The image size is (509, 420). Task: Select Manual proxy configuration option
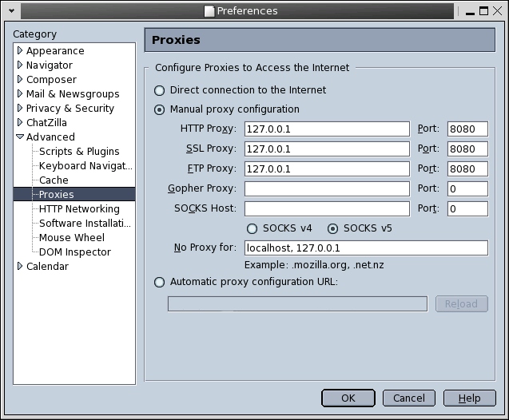pos(160,109)
